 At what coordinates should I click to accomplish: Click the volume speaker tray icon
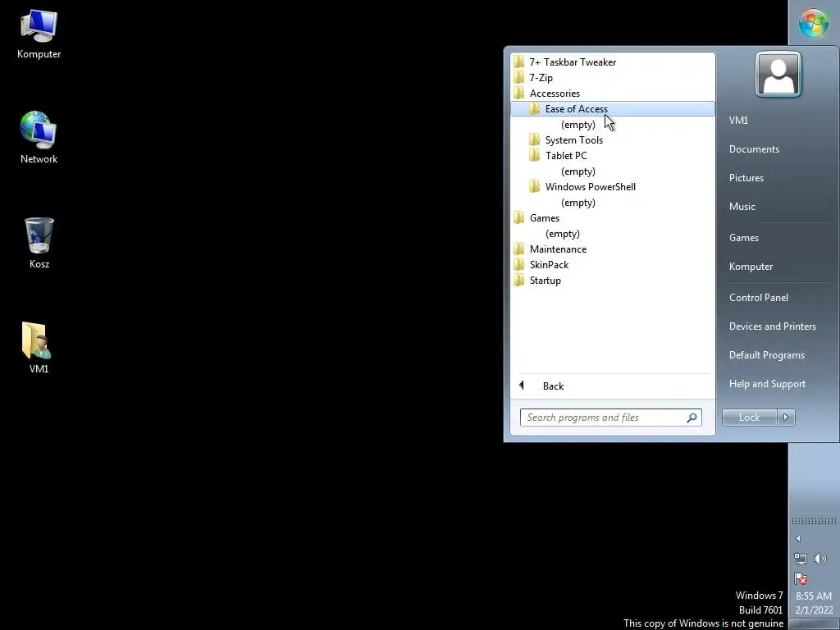820,559
